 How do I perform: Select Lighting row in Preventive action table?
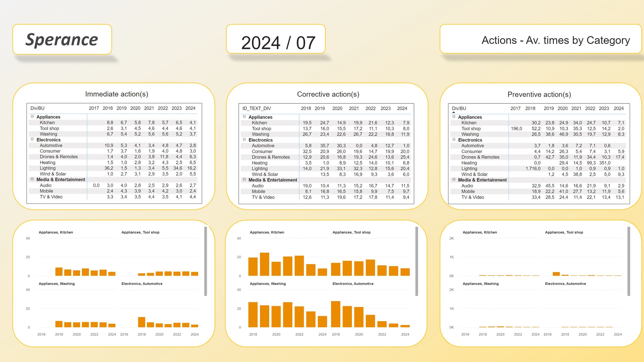538,169
